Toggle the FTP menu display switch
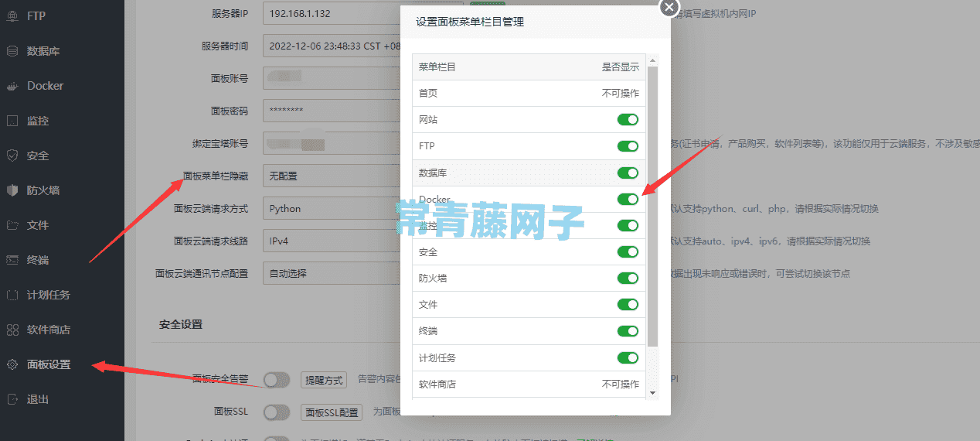 pyautogui.click(x=628, y=146)
